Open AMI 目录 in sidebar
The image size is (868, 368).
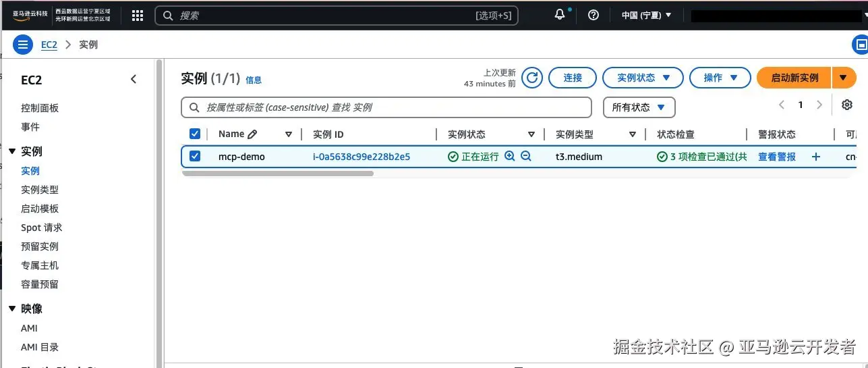[x=40, y=347]
